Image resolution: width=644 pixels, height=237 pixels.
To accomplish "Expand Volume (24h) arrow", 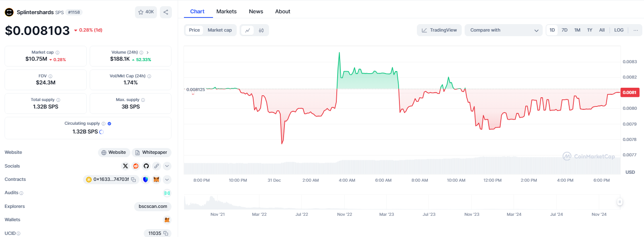I will pos(148,52).
